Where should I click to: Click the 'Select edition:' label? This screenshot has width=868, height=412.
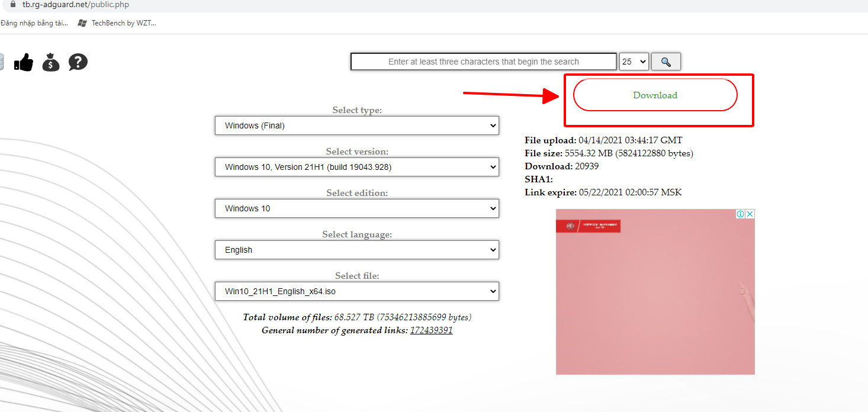[357, 193]
